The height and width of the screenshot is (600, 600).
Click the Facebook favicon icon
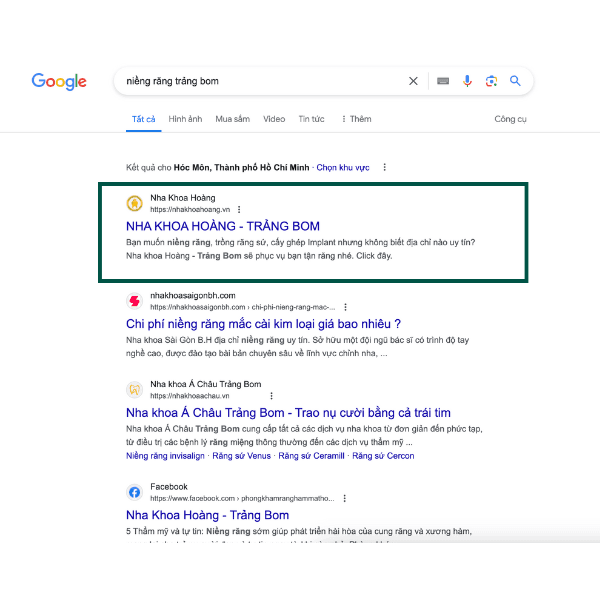(134, 492)
